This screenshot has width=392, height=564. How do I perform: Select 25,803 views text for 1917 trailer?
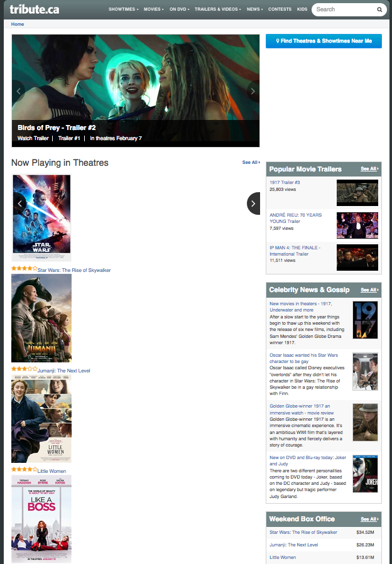(x=283, y=189)
